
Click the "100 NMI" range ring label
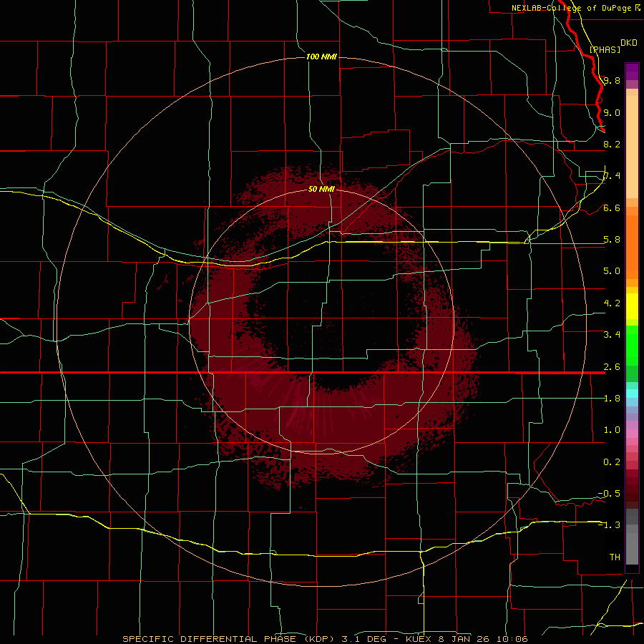pyautogui.click(x=321, y=57)
